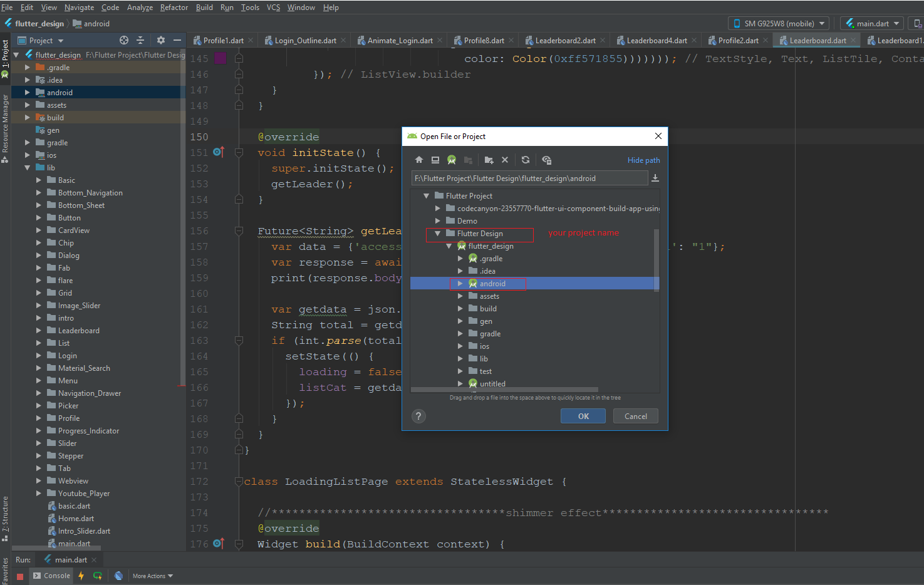The height and width of the screenshot is (585, 924).
Task: Collapse the lib folder in Project panel
Action: pos(27,168)
